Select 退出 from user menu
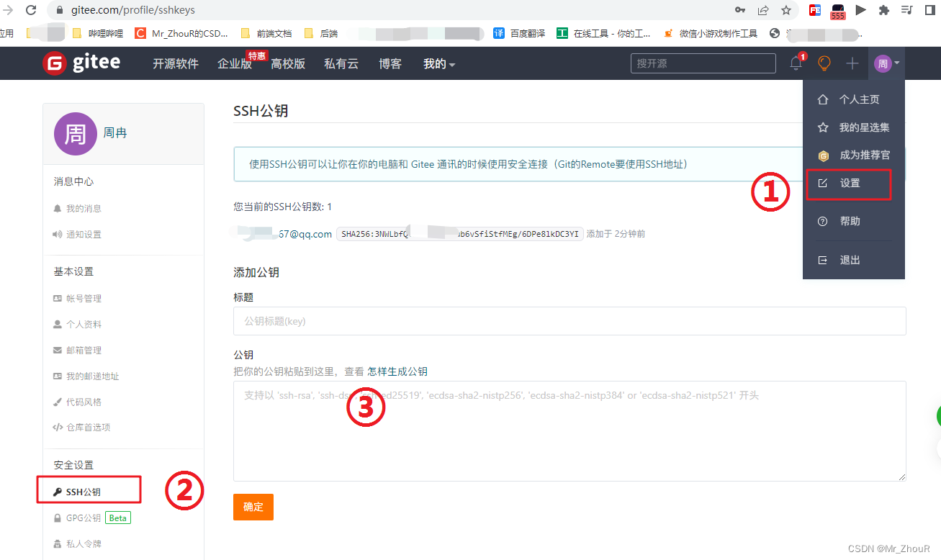 point(854,260)
